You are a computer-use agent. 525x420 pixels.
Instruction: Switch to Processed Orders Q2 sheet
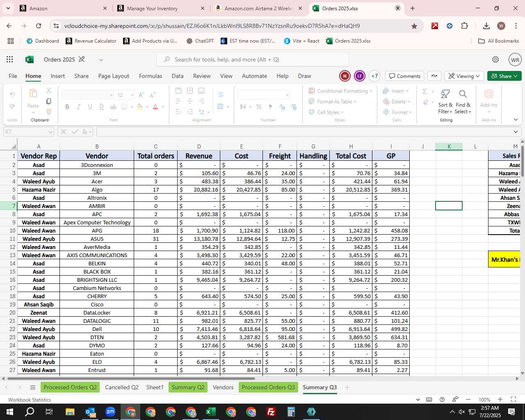70,387
